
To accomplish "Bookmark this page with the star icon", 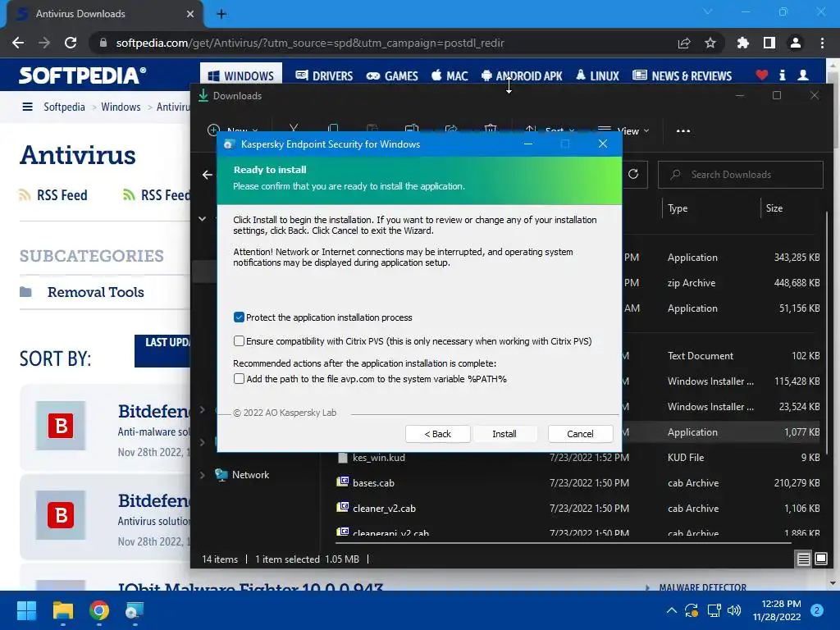I will (x=710, y=43).
